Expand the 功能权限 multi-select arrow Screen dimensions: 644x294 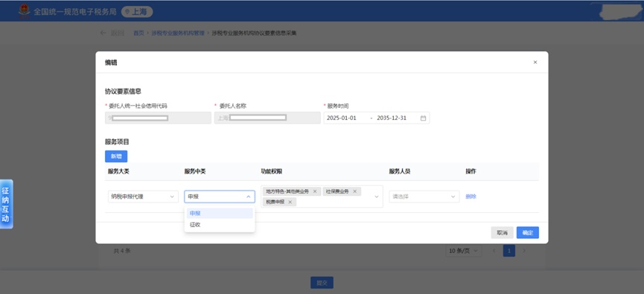[x=376, y=196]
